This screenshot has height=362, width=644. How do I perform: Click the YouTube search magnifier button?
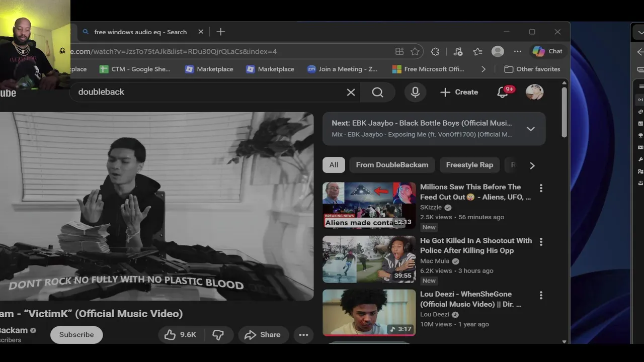[x=378, y=92]
